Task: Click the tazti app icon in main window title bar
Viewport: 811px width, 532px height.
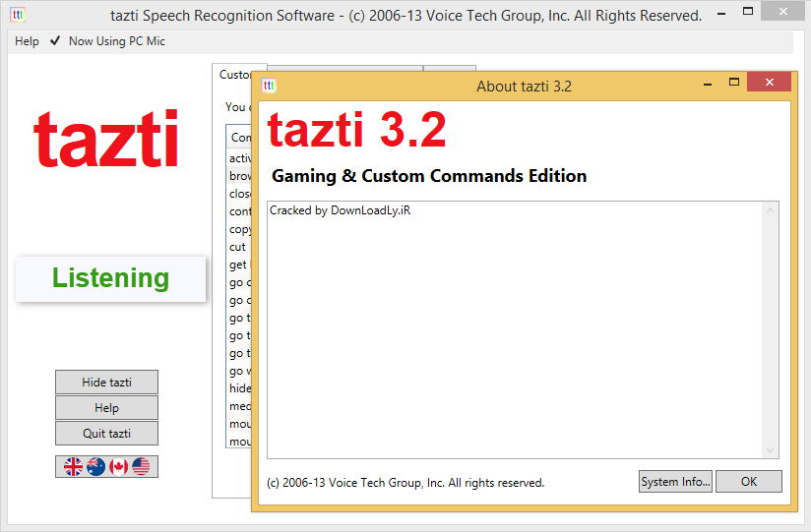Action: 18,15
